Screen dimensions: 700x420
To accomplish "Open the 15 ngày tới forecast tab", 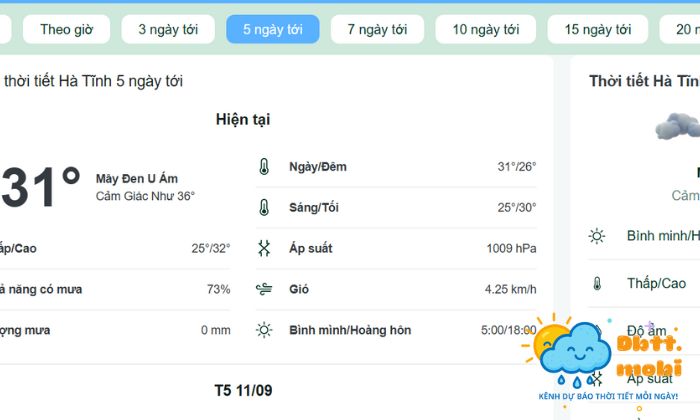I will [600, 29].
